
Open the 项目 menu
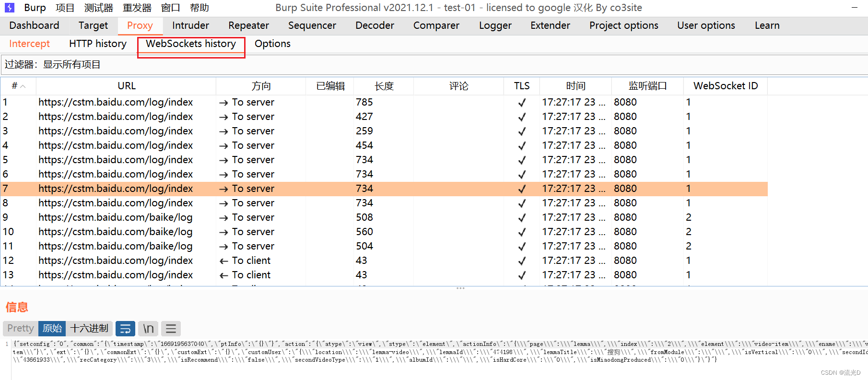pyautogui.click(x=65, y=8)
